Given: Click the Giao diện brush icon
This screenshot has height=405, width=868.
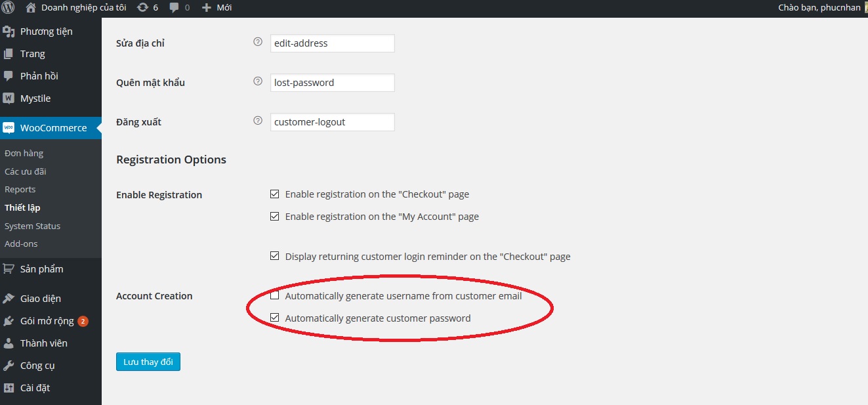Looking at the screenshot, I should pos(9,299).
